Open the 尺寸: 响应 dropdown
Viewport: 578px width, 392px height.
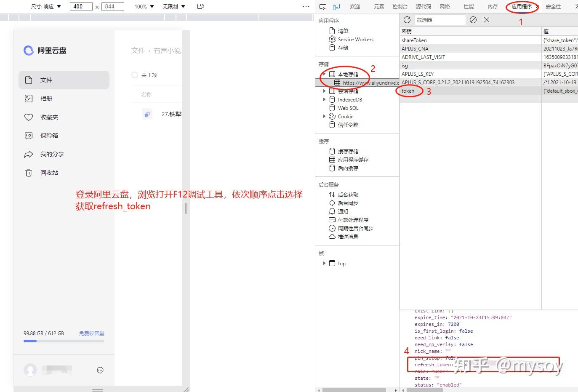coord(46,6)
